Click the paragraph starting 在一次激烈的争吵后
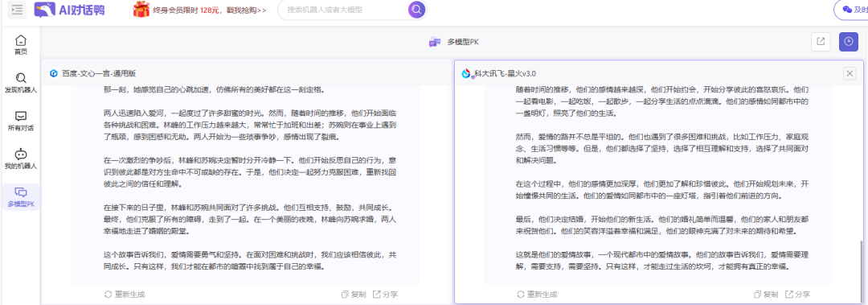The width and height of the screenshot is (868, 305). click(x=250, y=171)
